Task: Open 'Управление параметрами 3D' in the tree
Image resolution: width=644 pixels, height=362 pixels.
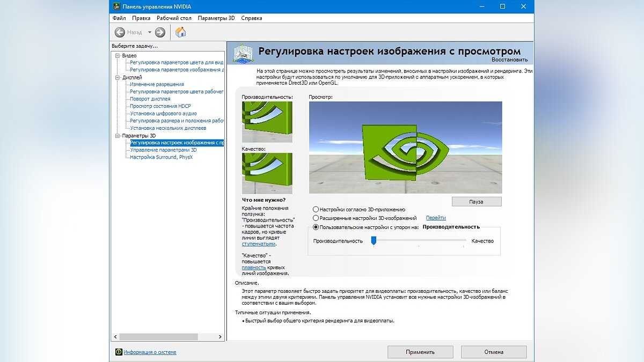Action: click(x=163, y=150)
